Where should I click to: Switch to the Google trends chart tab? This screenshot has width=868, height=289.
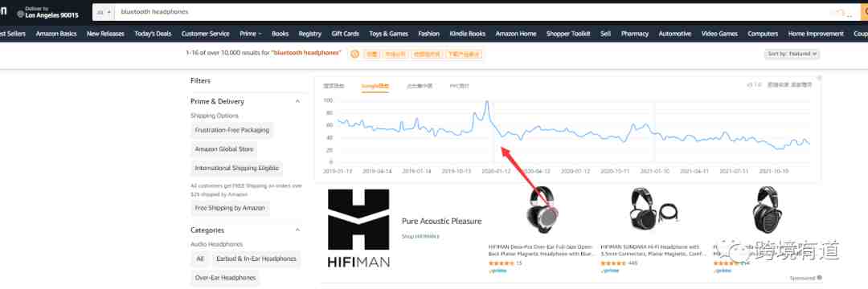(375, 86)
